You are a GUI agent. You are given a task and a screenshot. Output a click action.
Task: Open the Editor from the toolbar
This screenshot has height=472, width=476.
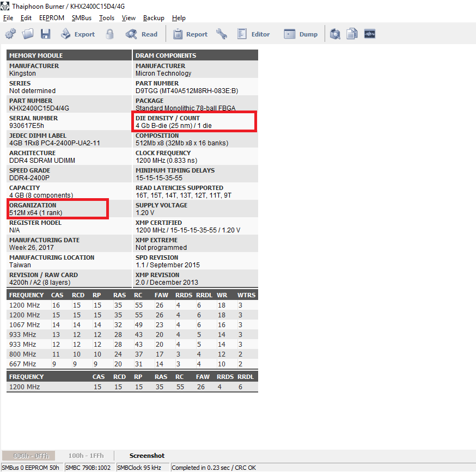pos(253,34)
